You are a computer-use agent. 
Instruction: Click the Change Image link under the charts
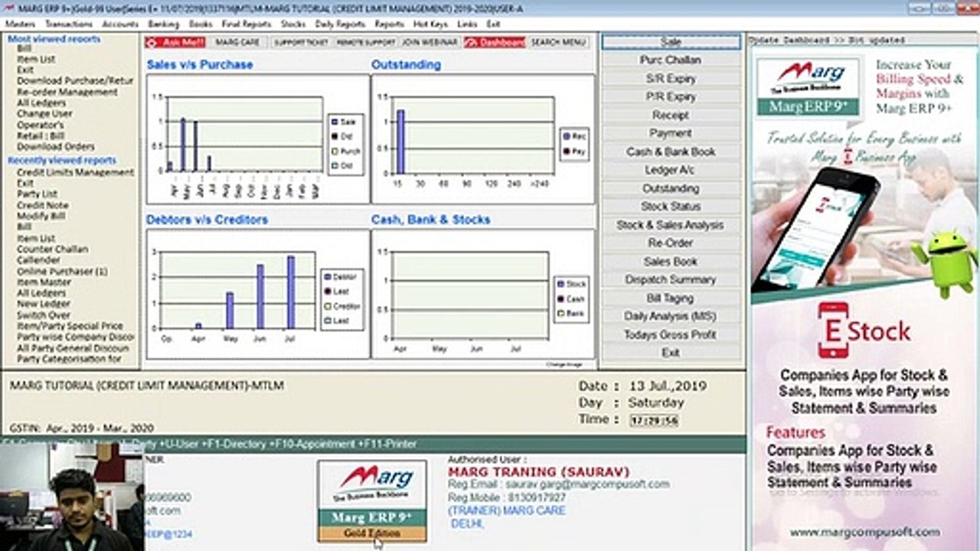pos(565,364)
